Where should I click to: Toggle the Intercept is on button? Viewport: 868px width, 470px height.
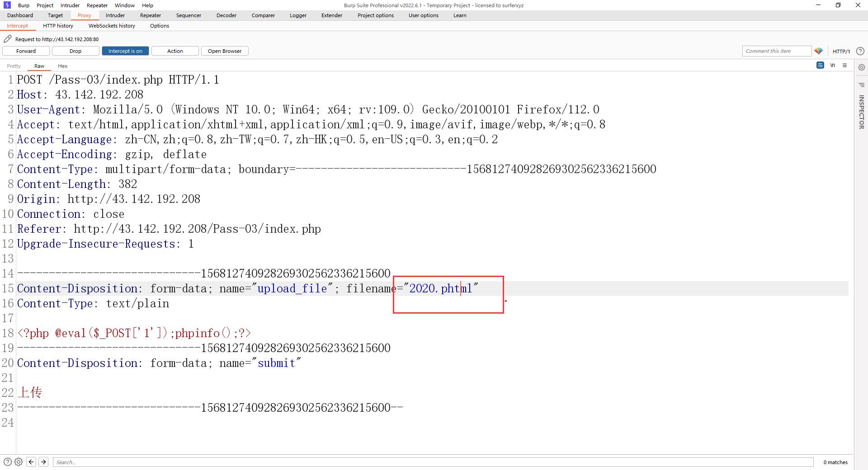point(125,51)
